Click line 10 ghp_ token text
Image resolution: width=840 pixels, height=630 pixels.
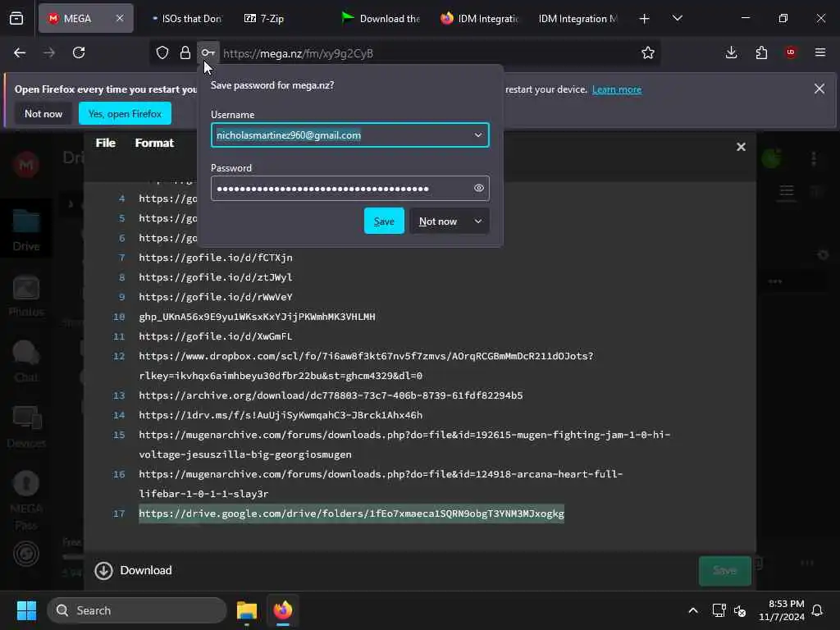click(257, 317)
